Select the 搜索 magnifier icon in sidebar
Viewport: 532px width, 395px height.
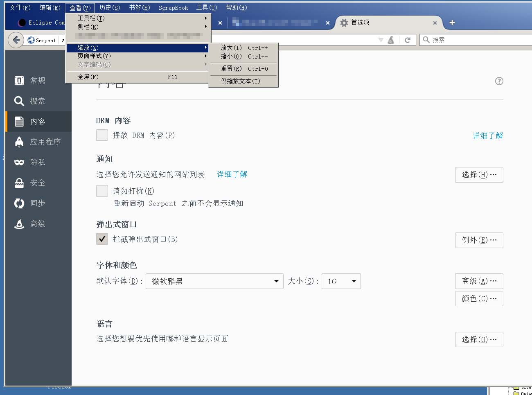tap(19, 101)
